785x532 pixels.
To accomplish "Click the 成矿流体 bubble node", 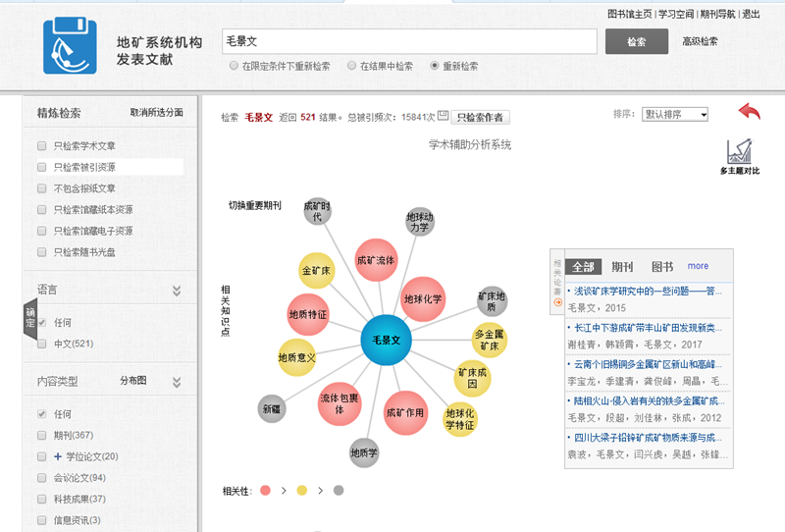I will pos(376,260).
